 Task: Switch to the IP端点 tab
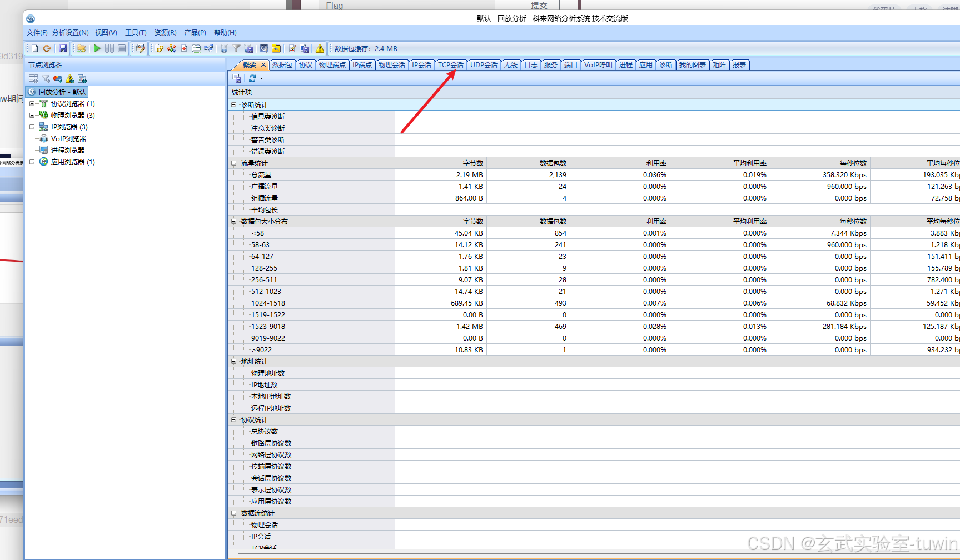pyautogui.click(x=362, y=65)
